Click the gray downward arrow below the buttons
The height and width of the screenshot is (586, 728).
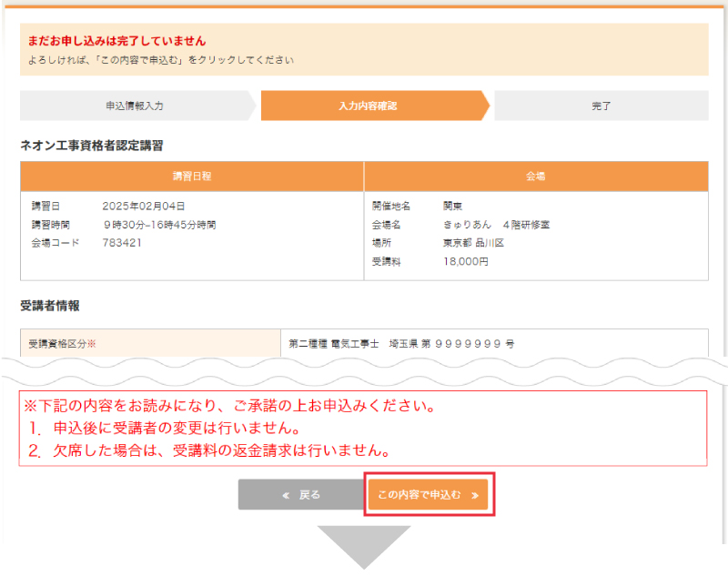point(363,545)
